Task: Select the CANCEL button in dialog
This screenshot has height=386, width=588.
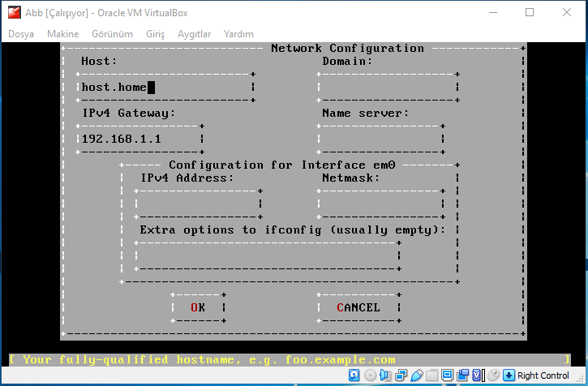Action: (358, 307)
